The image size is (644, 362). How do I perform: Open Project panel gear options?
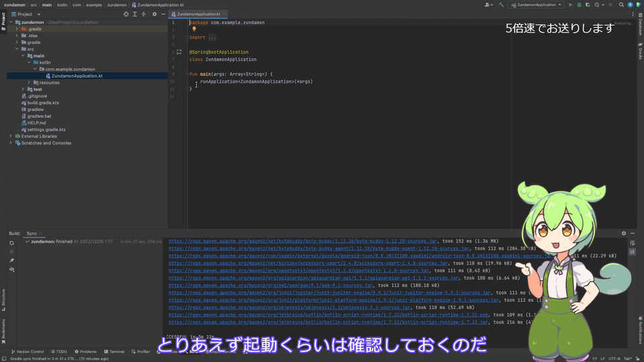point(154,14)
